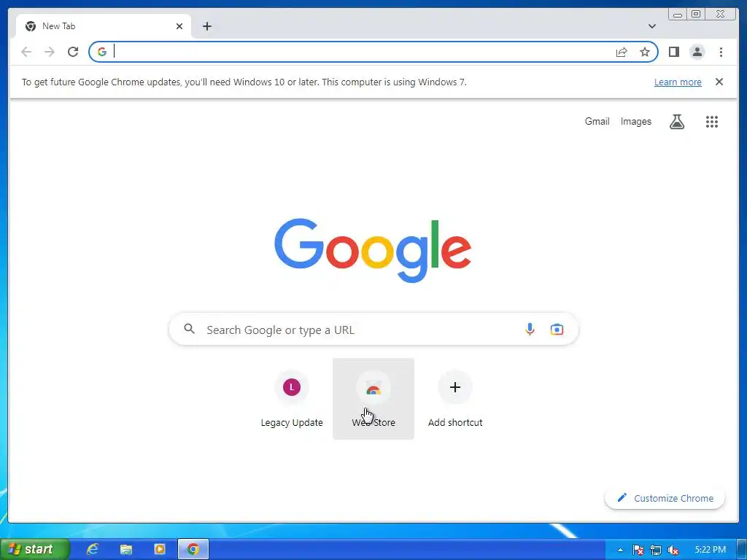Open the Gmail link
The height and width of the screenshot is (560, 747).
[x=597, y=122]
